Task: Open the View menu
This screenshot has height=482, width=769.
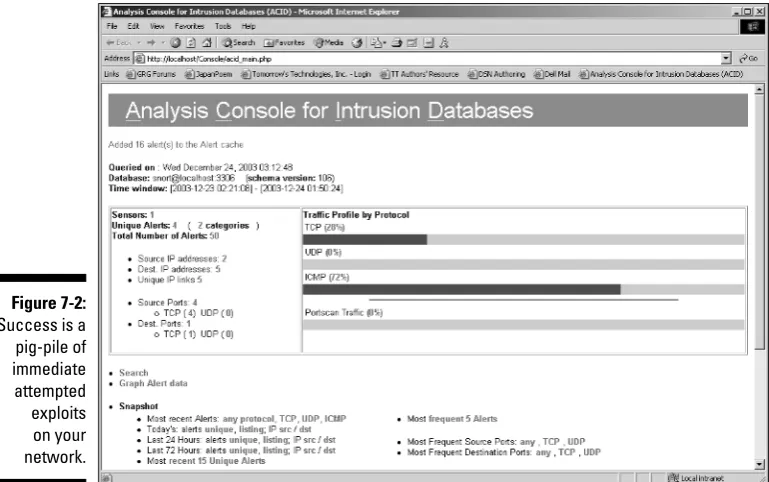Action: [x=157, y=26]
